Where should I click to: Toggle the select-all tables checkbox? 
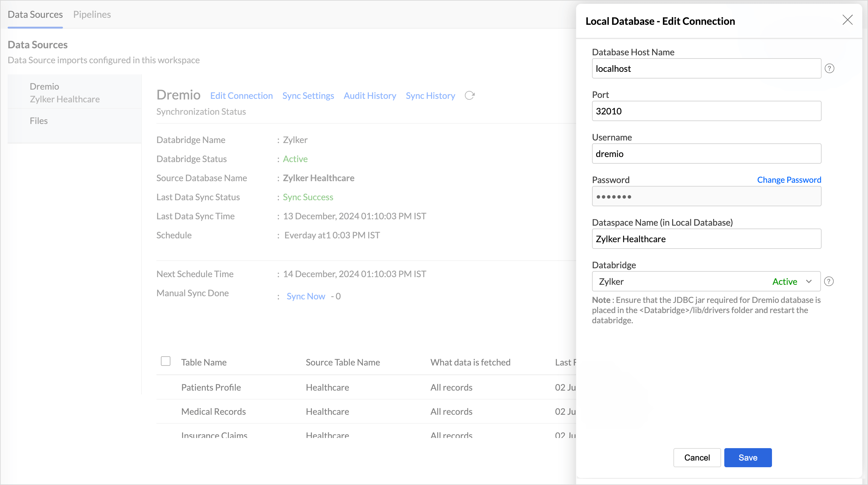point(165,361)
